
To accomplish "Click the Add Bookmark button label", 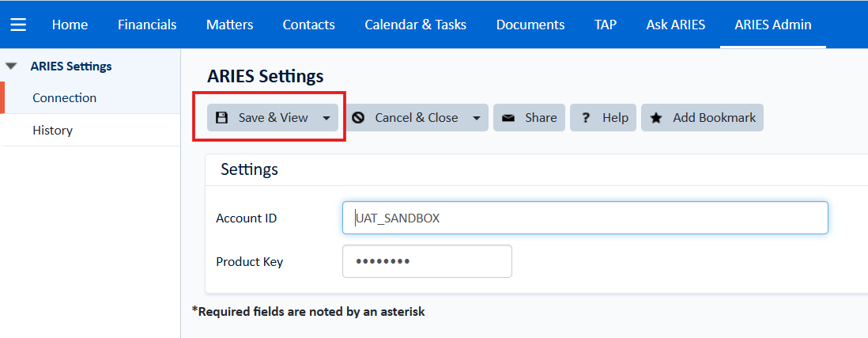I will tap(714, 118).
